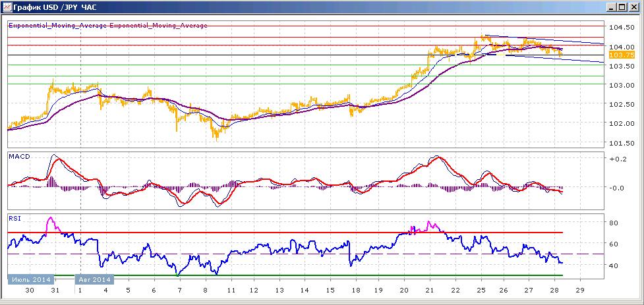Click the 103.50 price axis label

(620, 66)
